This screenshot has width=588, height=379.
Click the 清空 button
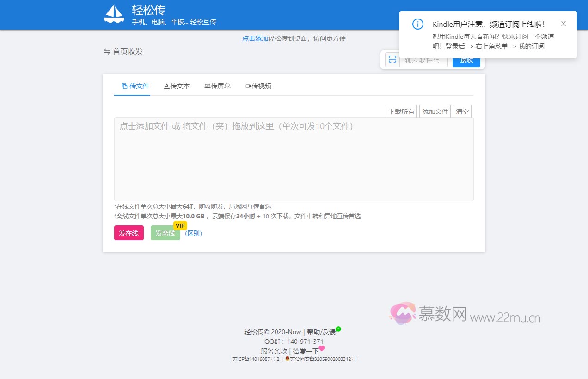click(462, 112)
